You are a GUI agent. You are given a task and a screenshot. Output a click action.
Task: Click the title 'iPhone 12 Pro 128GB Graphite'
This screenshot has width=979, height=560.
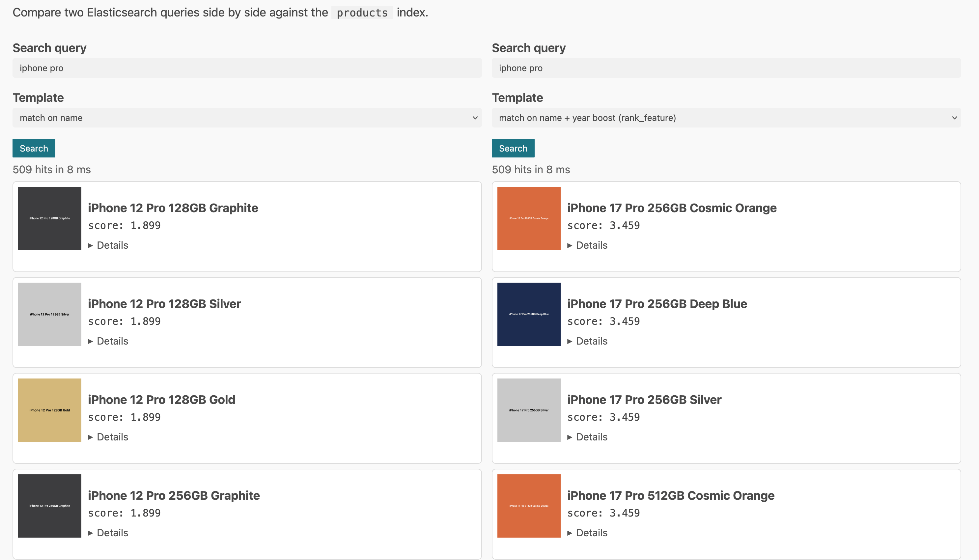point(173,208)
